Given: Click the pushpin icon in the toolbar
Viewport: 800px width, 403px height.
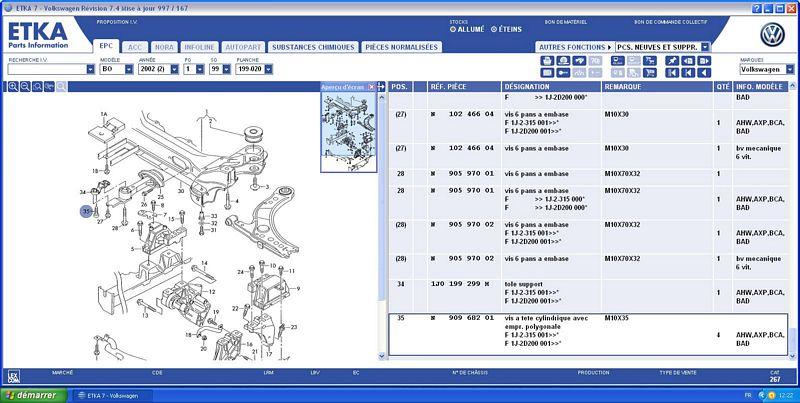Looking at the screenshot, I should [x=672, y=61].
